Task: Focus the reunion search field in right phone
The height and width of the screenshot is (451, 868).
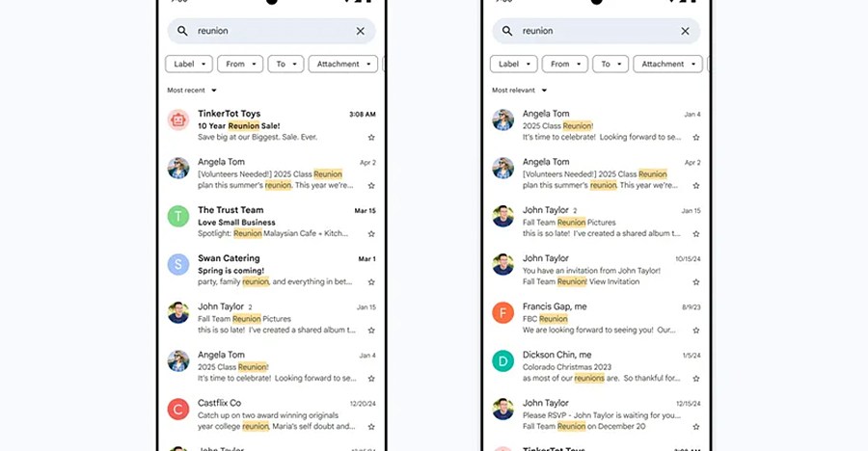Action: pos(596,31)
